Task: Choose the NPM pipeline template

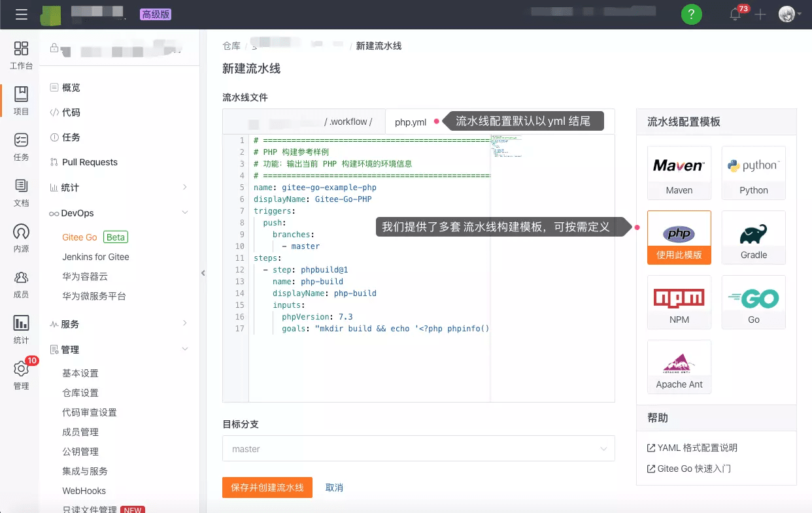Action: click(679, 302)
